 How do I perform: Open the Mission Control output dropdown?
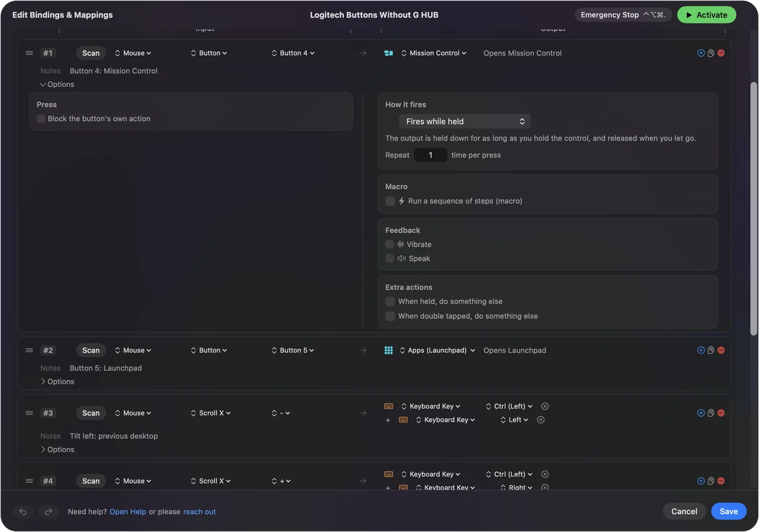[434, 53]
